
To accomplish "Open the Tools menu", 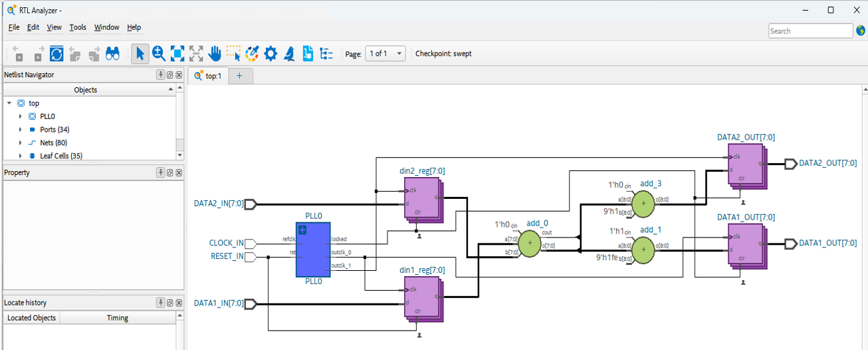I will coord(78,27).
